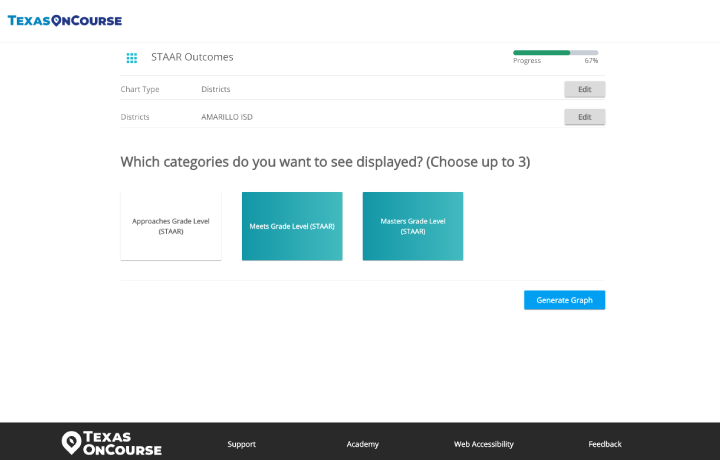Screen dimensions: 720x460
Task: Open the Web Accessibility page link
Action: tap(484, 444)
